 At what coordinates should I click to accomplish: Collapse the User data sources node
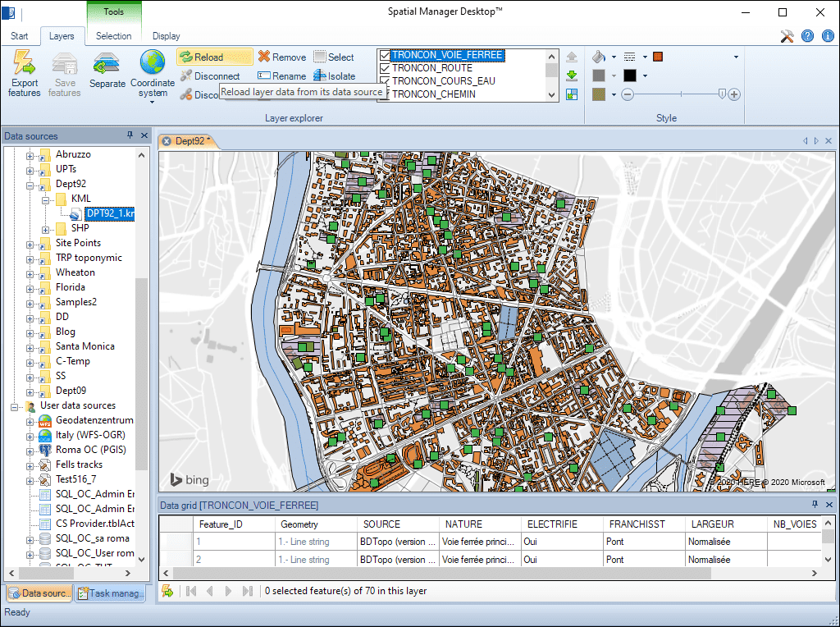pos(15,407)
